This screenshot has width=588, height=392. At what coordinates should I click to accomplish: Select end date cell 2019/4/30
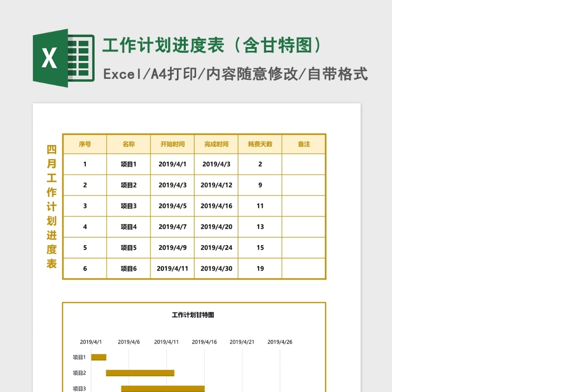pyautogui.click(x=216, y=269)
